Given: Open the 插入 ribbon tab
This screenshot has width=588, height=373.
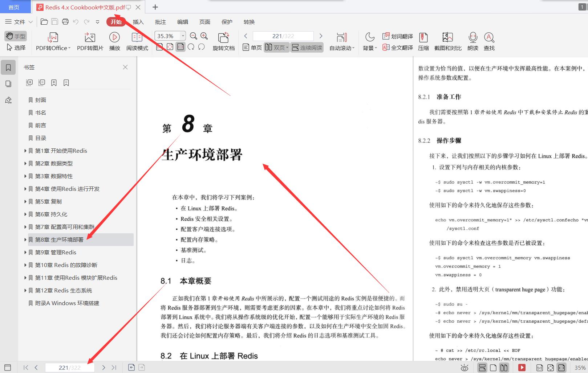Looking at the screenshot, I should tap(138, 22).
